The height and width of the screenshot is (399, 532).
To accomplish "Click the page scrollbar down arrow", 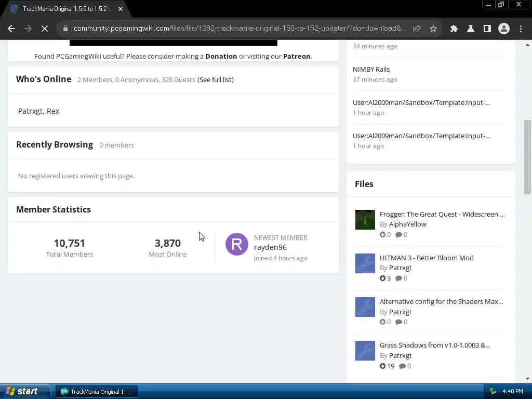I will coord(528,379).
